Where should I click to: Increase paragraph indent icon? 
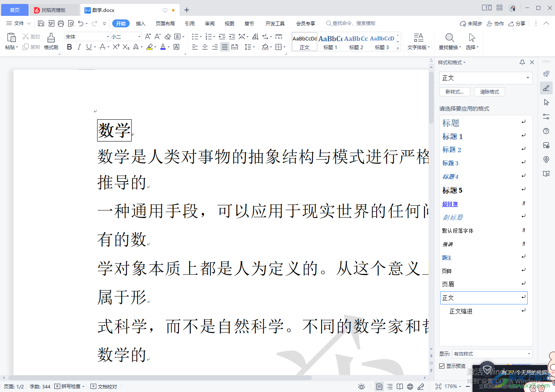point(232,36)
